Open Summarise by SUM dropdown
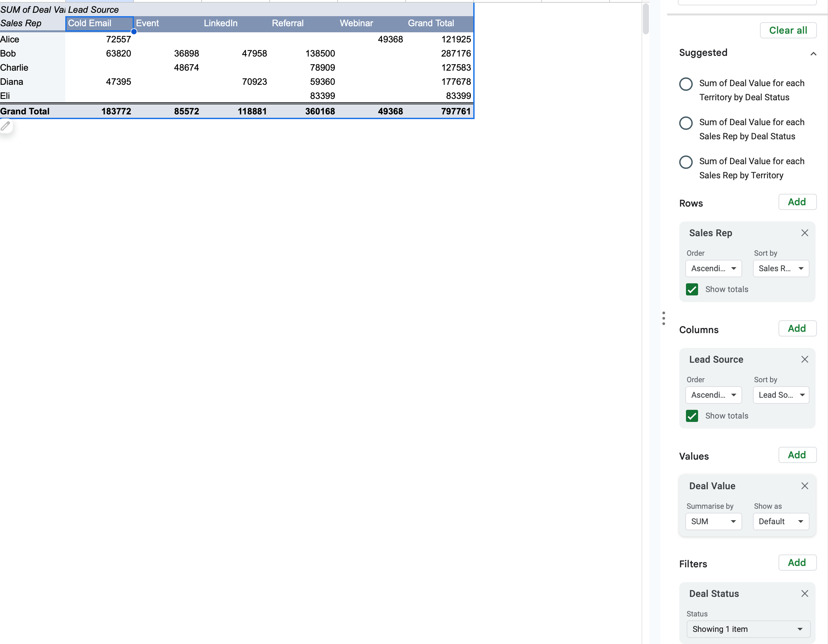Image resolution: width=828 pixels, height=644 pixels. tap(713, 522)
